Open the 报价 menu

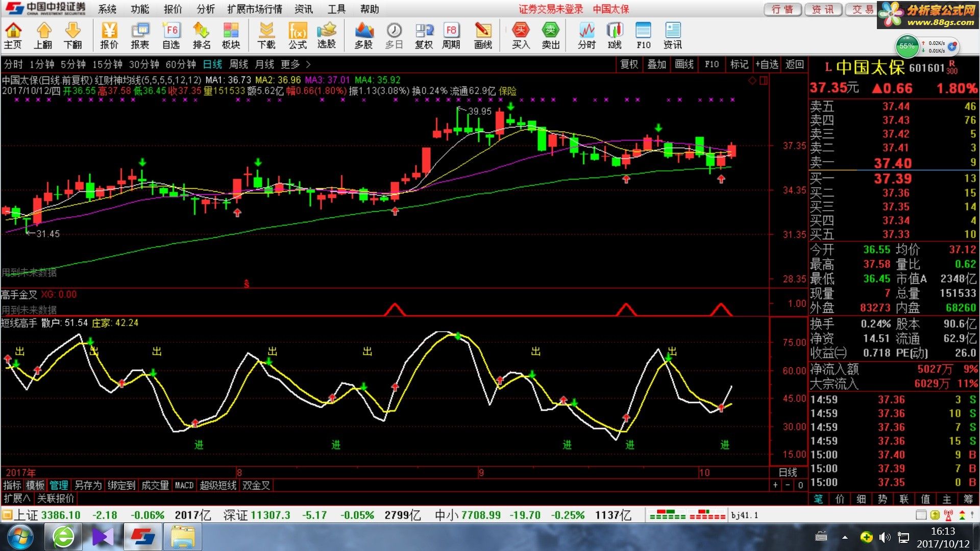(173, 9)
